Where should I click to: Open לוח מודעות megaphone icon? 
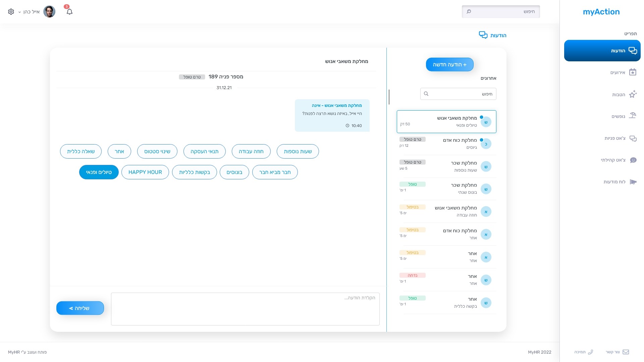633,182
